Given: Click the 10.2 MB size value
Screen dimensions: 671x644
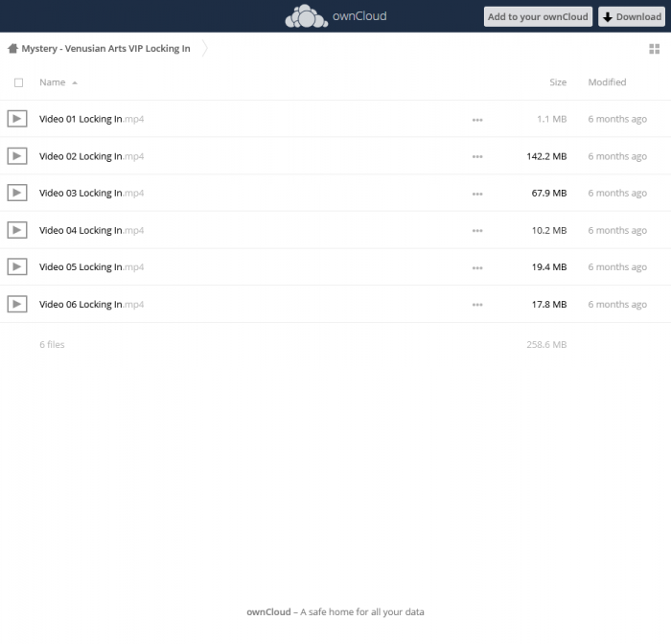Looking at the screenshot, I should point(549,230).
